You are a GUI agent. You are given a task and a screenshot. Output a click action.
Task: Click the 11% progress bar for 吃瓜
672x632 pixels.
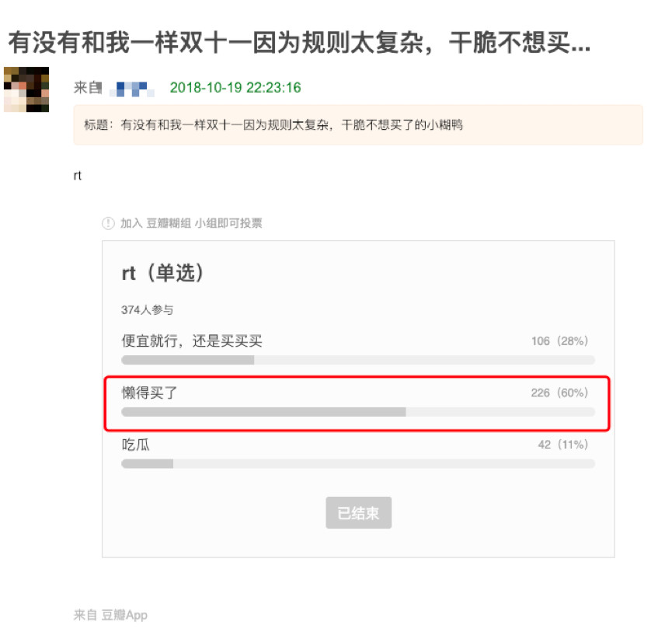(358, 463)
